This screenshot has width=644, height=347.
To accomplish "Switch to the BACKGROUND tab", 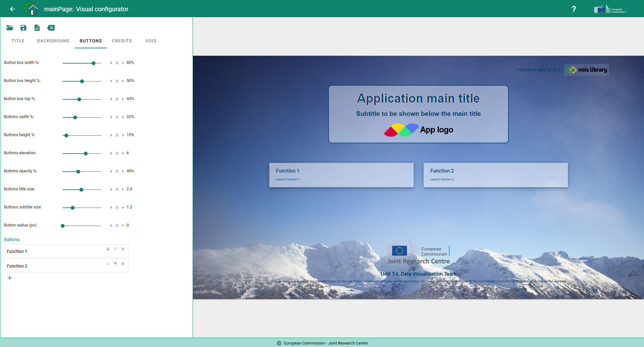I will pyautogui.click(x=53, y=41).
